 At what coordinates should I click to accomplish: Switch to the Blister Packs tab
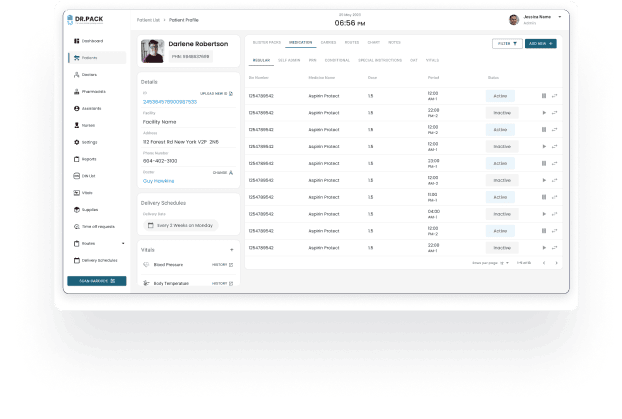266,43
